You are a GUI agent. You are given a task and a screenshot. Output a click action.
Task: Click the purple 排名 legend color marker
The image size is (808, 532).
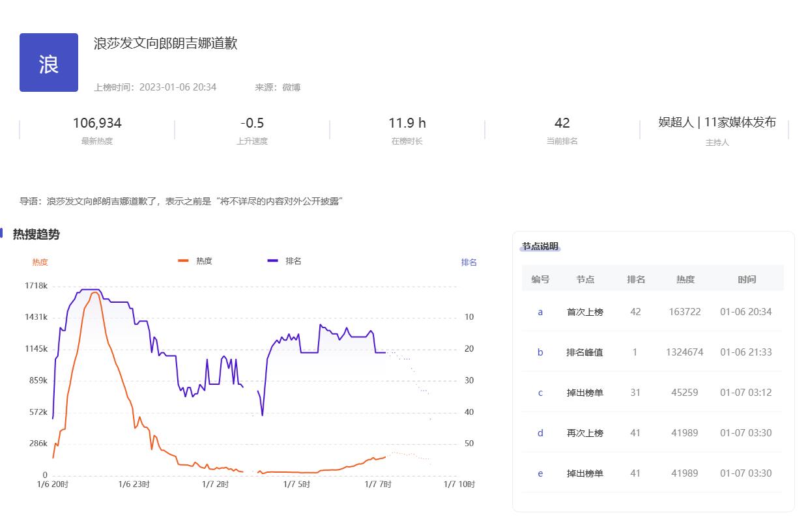pos(272,261)
